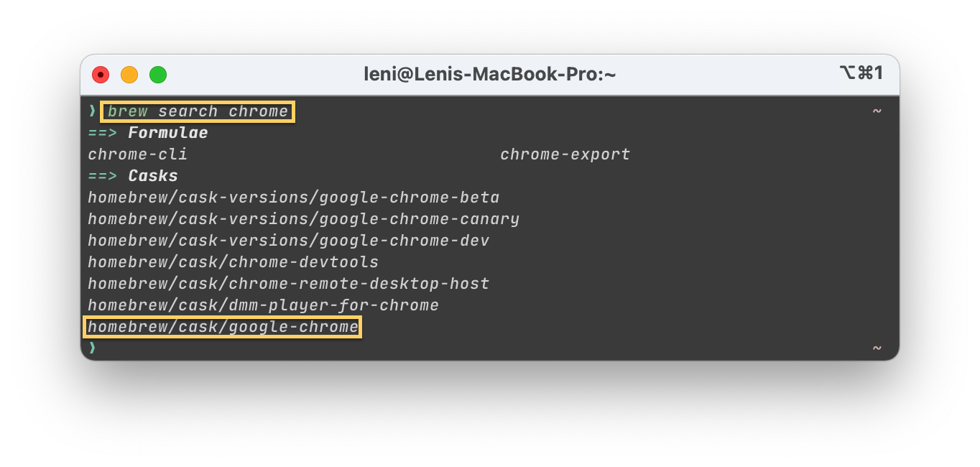Image resolution: width=980 pixels, height=467 pixels.
Task: Select the google-chrome-dev cask line
Action: [x=289, y=241]
